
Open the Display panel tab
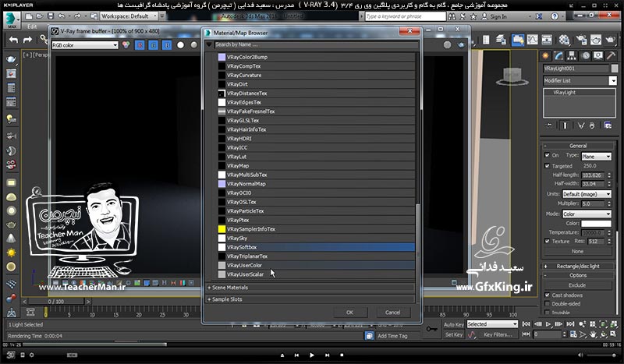(x=598, y=55)
